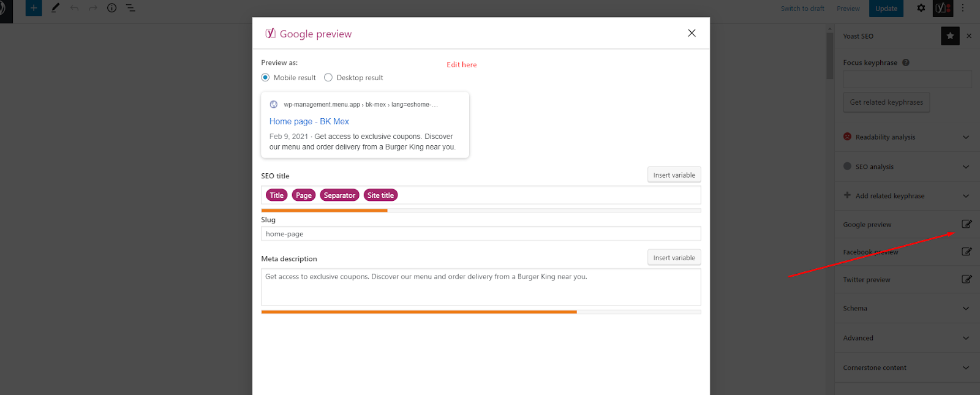Click the Meta description text area

(481, 287)
